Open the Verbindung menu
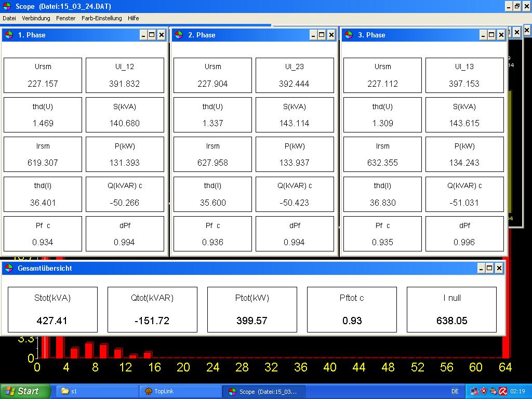 [x=36, y=18]
